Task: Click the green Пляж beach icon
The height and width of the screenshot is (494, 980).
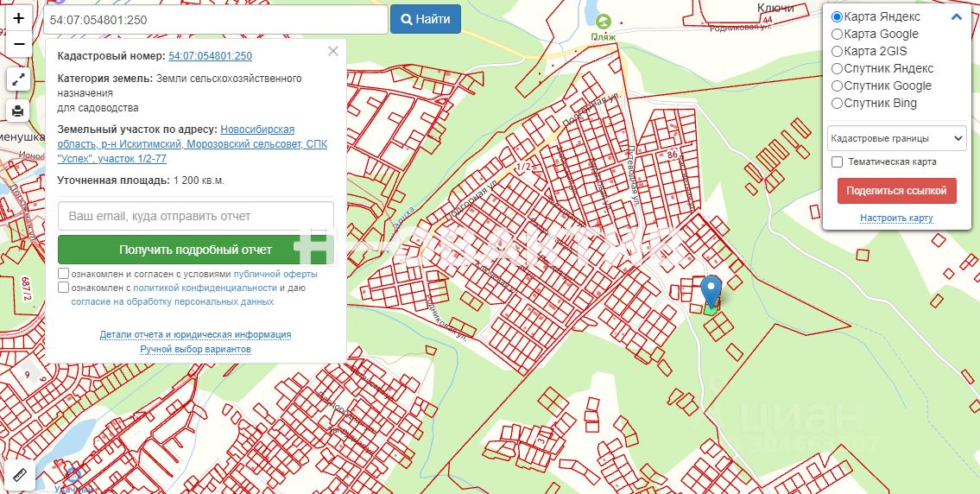Action: (x=604, y=22)
